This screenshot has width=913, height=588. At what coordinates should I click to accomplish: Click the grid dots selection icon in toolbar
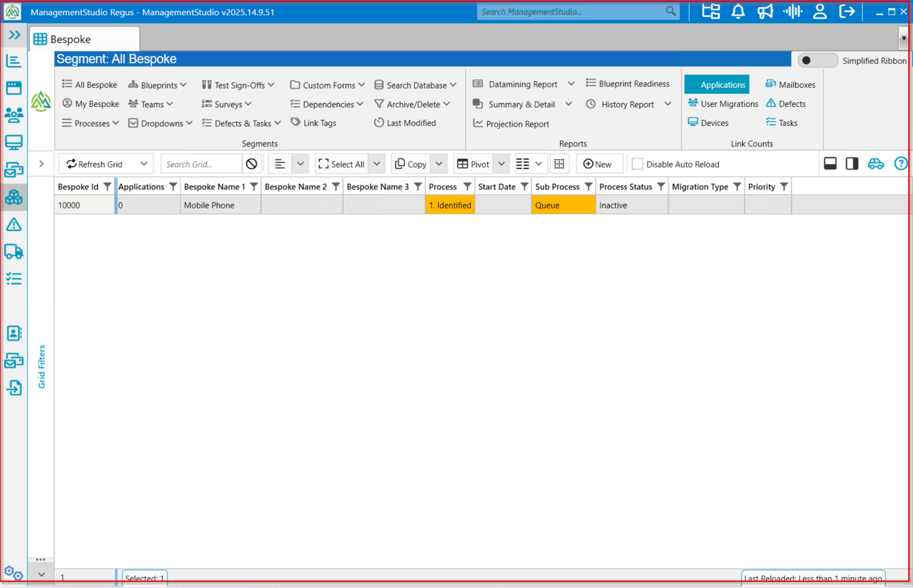click(x=559, y=164)
